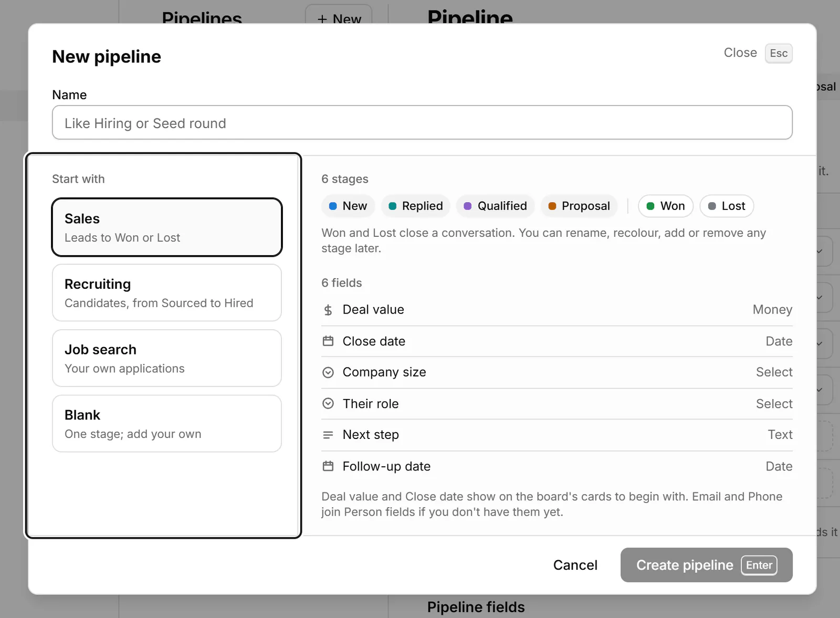Click the Lost closing stage chip

pos(727,206)
